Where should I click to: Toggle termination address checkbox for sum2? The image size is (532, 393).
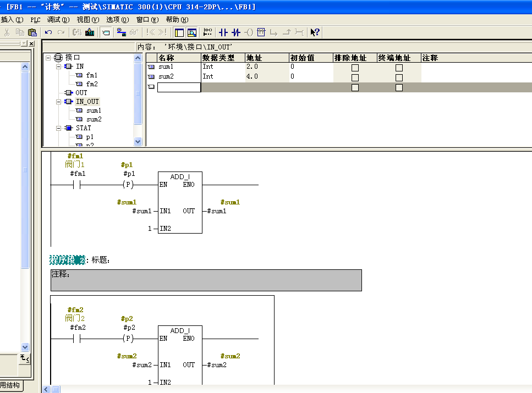click(399, 78)
